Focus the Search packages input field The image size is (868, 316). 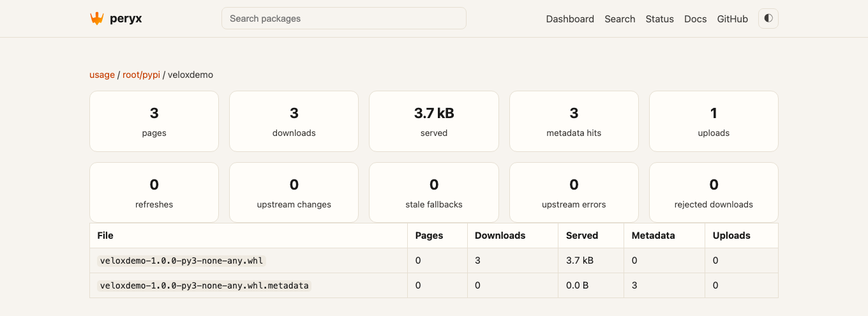tap(344, 19)
